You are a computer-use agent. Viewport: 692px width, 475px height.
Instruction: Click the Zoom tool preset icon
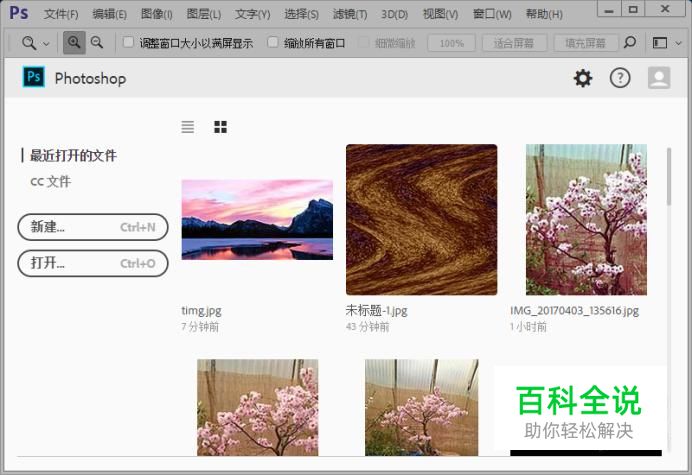29,43
